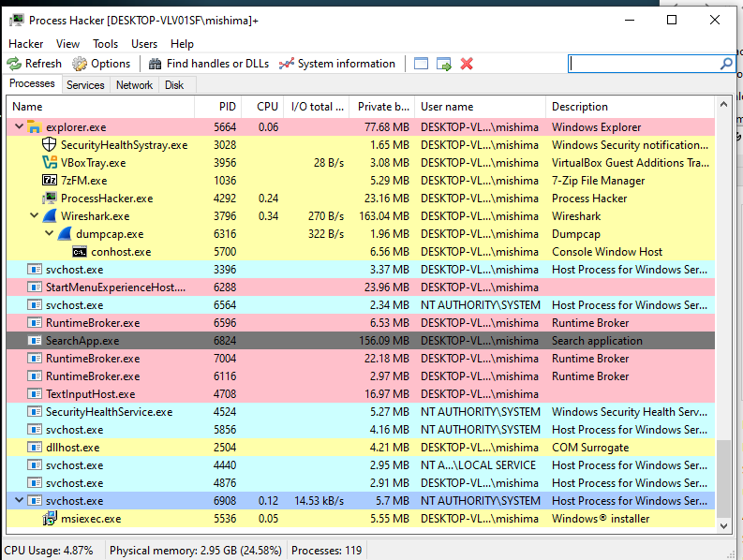Collapse the svchost.exe 6908 tree
Screen dimensions: 743x560
pos(19,500)
